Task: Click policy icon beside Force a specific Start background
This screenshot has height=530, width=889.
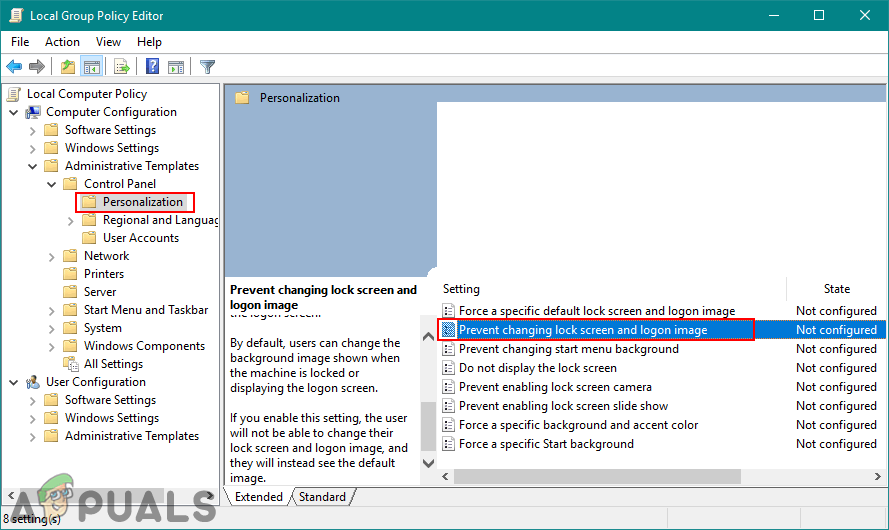Action: (448, 444)
